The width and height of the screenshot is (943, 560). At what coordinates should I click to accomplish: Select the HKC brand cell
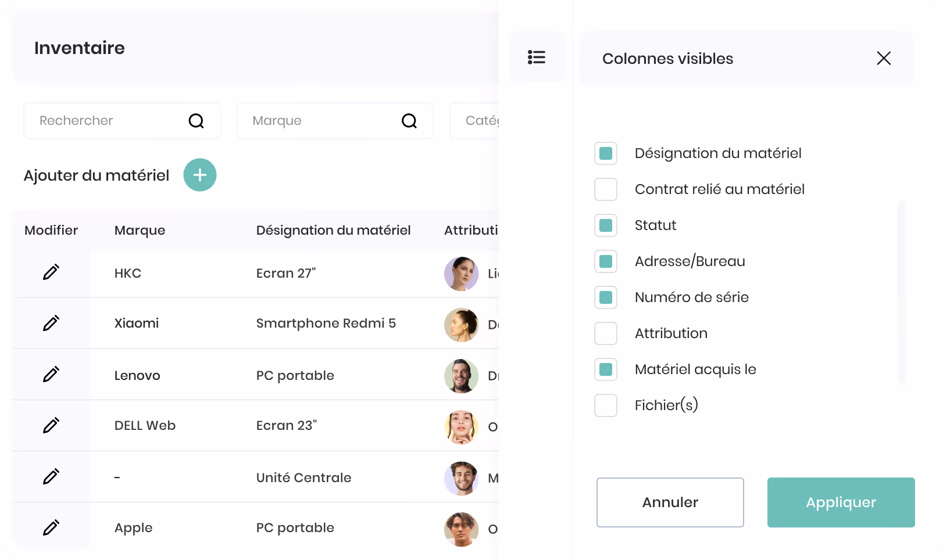(128, 273)
